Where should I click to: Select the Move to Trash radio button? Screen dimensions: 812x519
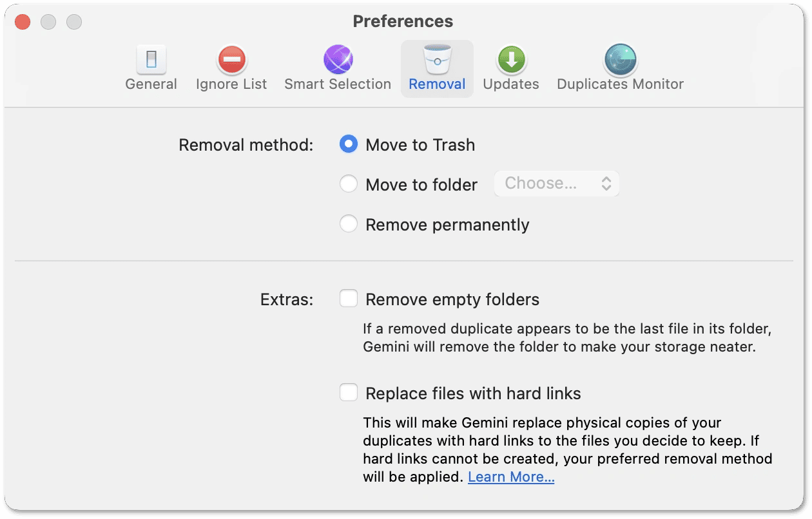pyautogui.click(x=349, y=145)
